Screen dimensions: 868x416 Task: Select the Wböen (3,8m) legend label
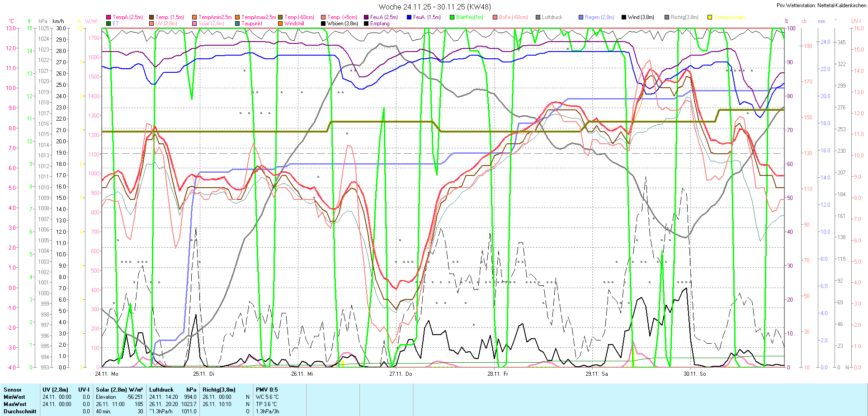point(342,24)
